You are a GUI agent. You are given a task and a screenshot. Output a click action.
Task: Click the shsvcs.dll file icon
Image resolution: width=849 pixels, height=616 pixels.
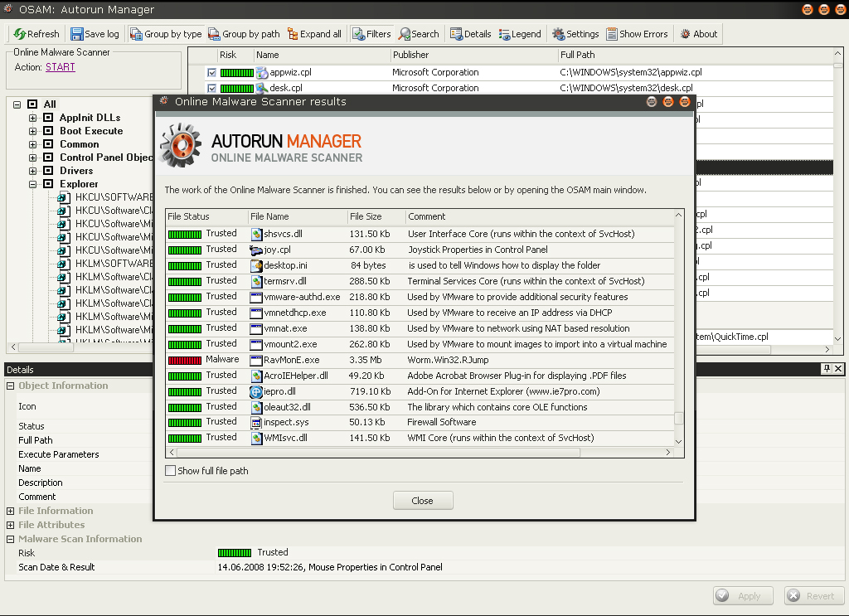pyautogui.click(x=257, y=234)
